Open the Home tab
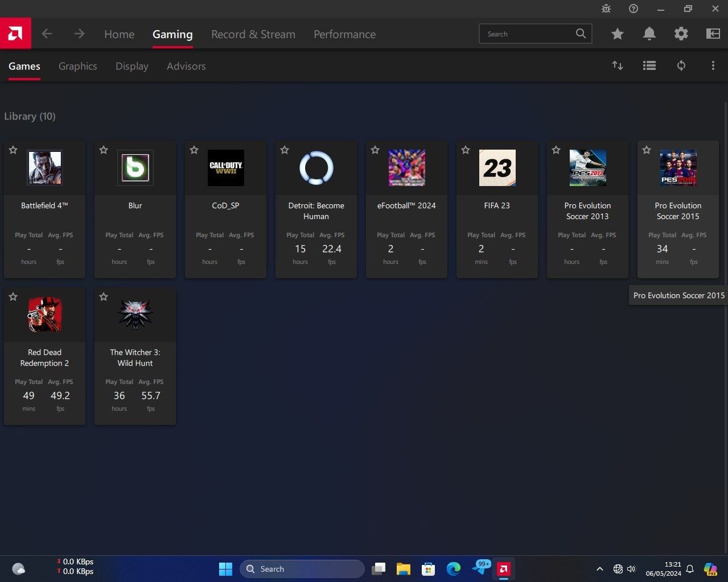This screenshot has height=582, width=728. [119, 34]
